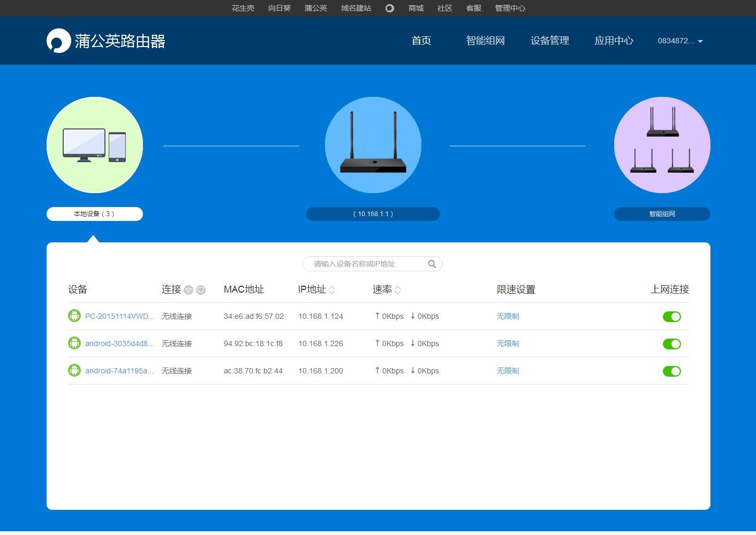The image size is (756, 535).
Task: Sort by IP地址 arrows
Action: pyautogui.click(x=331, y=290)
